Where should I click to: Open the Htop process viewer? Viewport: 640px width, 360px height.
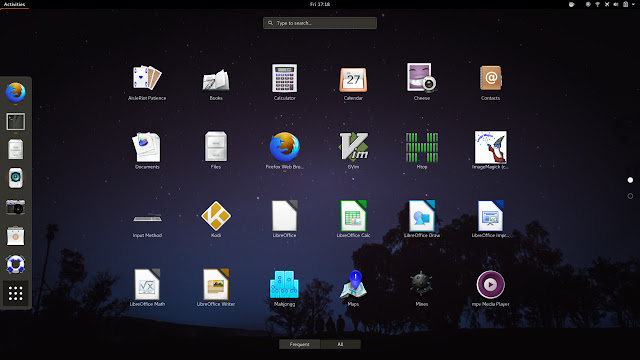(422, 150)
